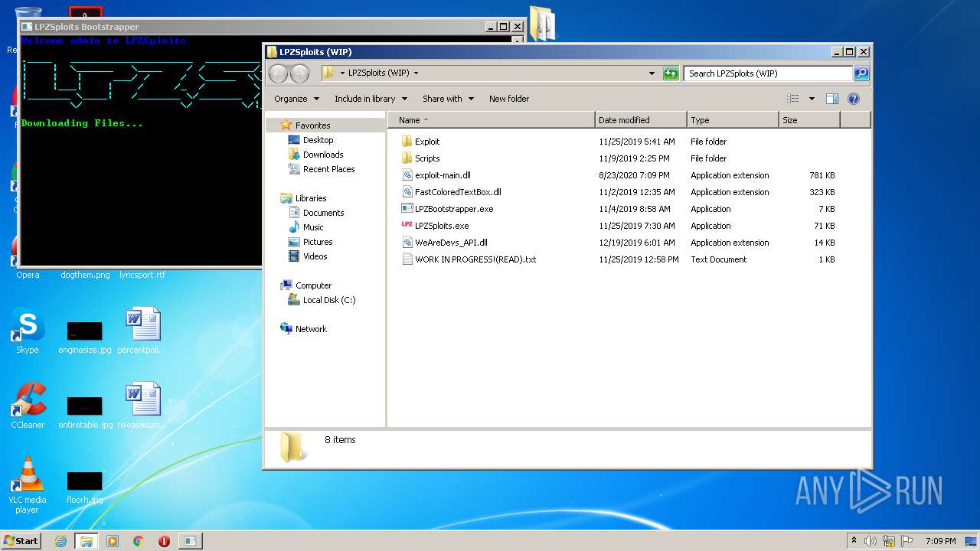Open the Exploit folder icon
The image size is (980, 551).
(407, 142)
